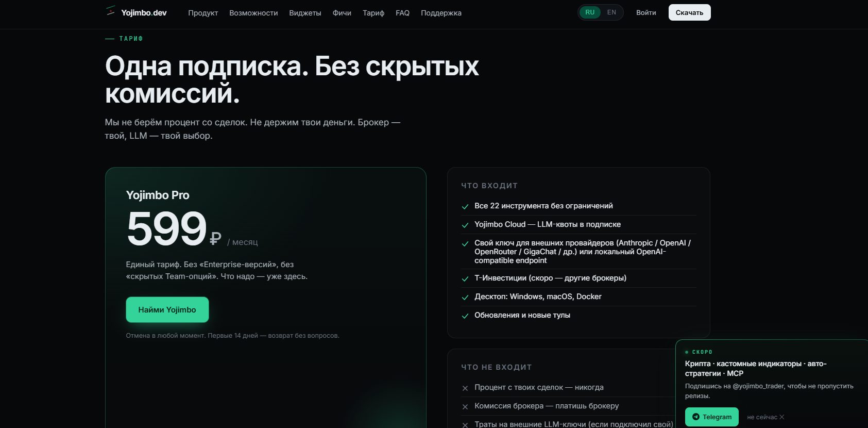This screenshot has width=868, height=428.
Task: Click the Скачать download button
Action: [x=689, y=12]
